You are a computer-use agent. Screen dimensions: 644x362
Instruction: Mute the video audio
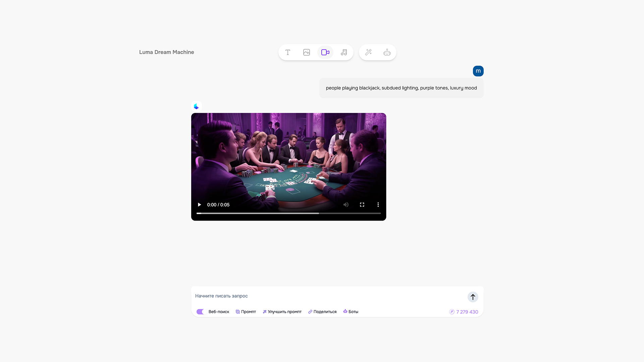(x=346, y=205)
